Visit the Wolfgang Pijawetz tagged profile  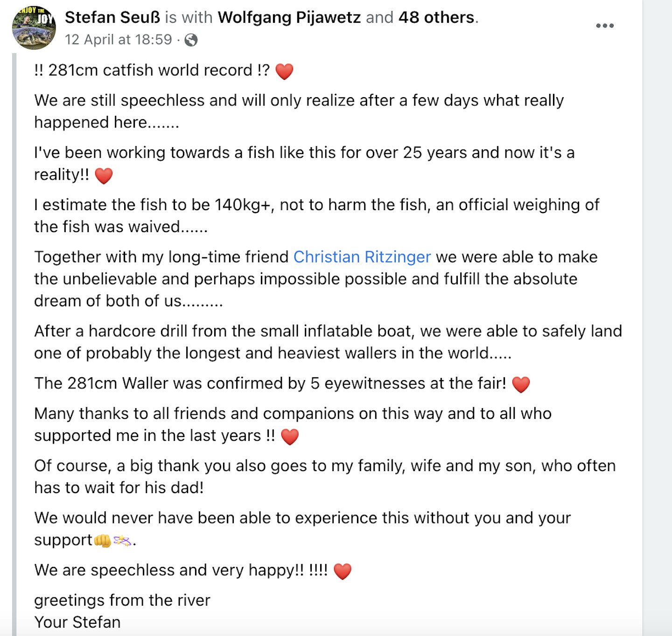[x=289, y=17]
